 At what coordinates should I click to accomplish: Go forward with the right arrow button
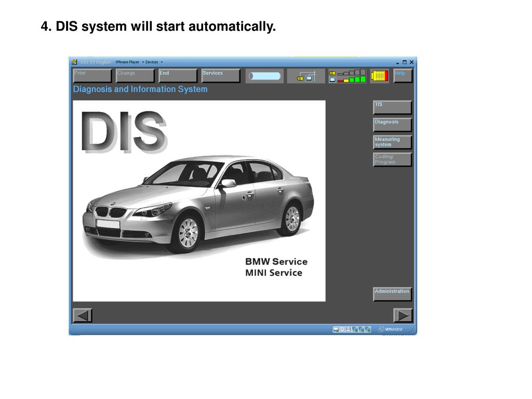[403, 315]
